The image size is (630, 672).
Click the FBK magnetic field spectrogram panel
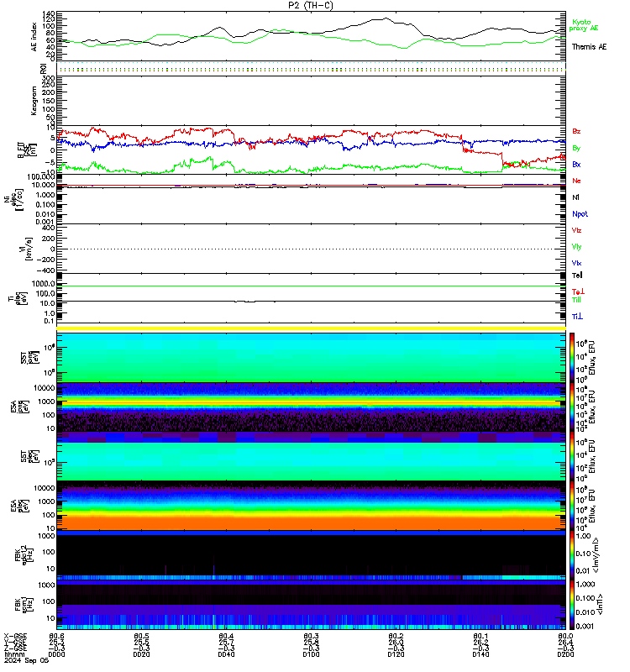311,604
